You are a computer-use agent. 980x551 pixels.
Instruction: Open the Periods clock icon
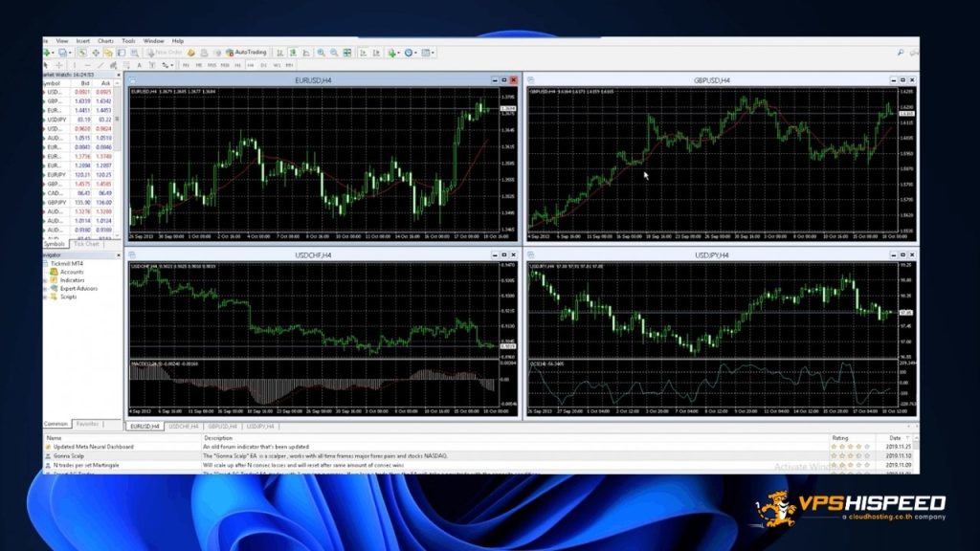coord(409,53)
